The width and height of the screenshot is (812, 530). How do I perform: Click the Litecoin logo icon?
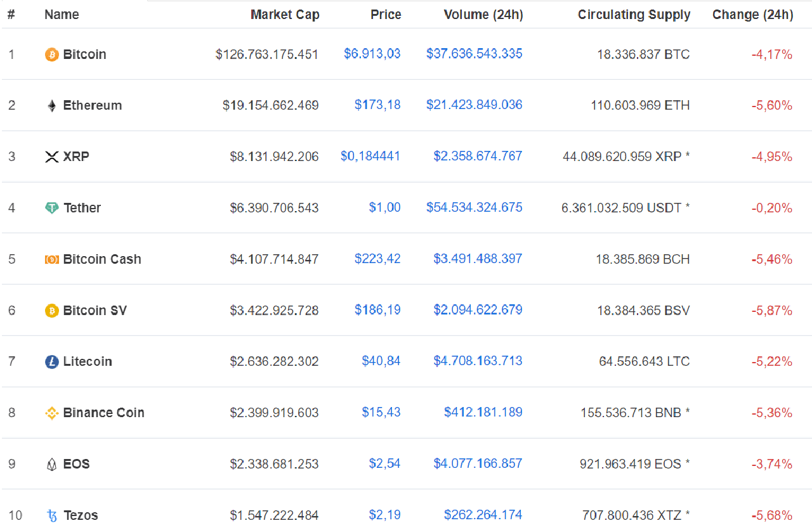(52, 362)
